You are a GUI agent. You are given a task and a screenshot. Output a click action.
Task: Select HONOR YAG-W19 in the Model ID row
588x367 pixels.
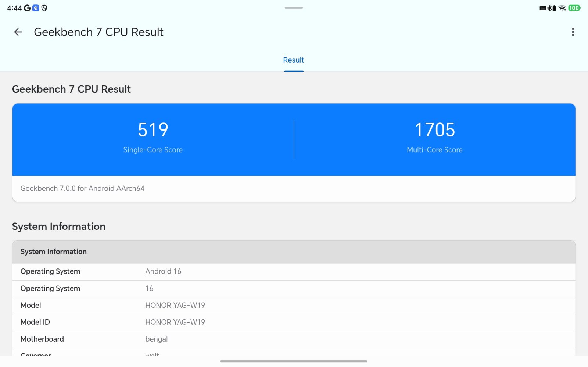click(x=175, y=322)
